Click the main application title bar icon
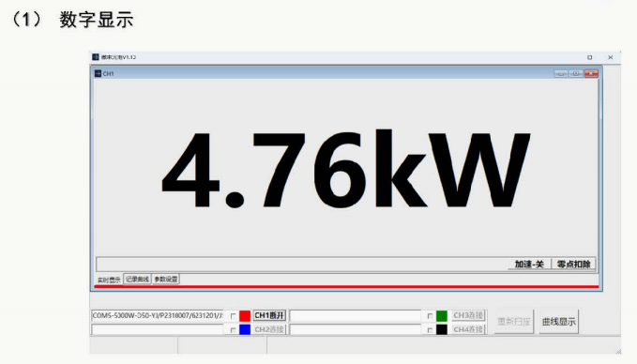 pyautogui.click(x=96, y=57)
